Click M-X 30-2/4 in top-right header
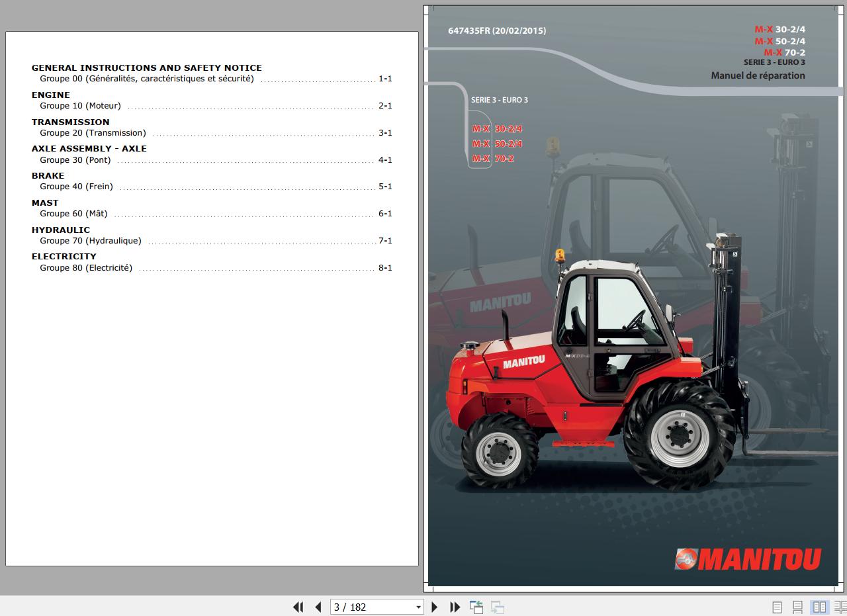 tap(780, 29)
